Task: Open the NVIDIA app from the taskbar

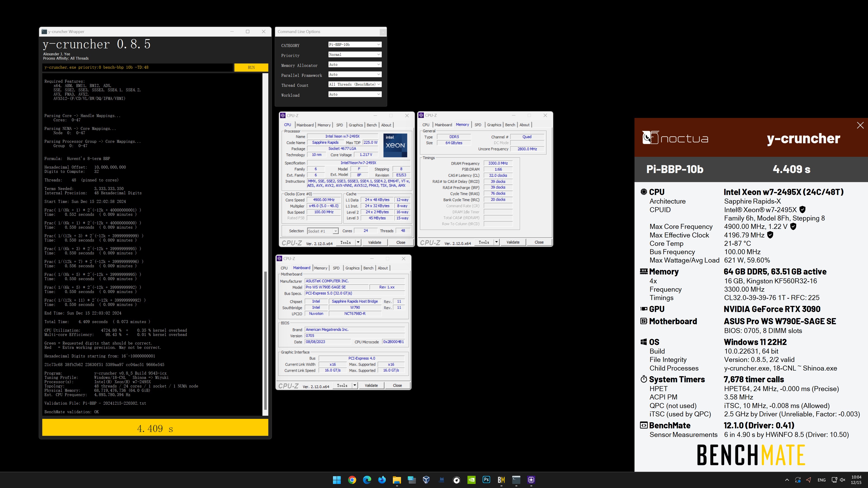Action: [471, 480]
